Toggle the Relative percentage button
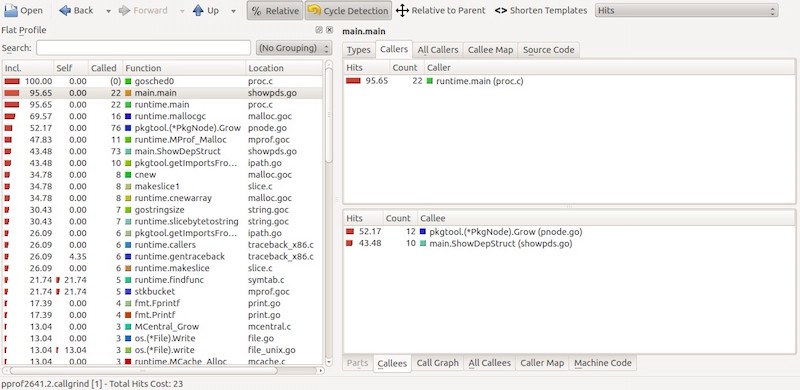Image resolution: width=800 pixels, height=390 pixels. (274, 10)
